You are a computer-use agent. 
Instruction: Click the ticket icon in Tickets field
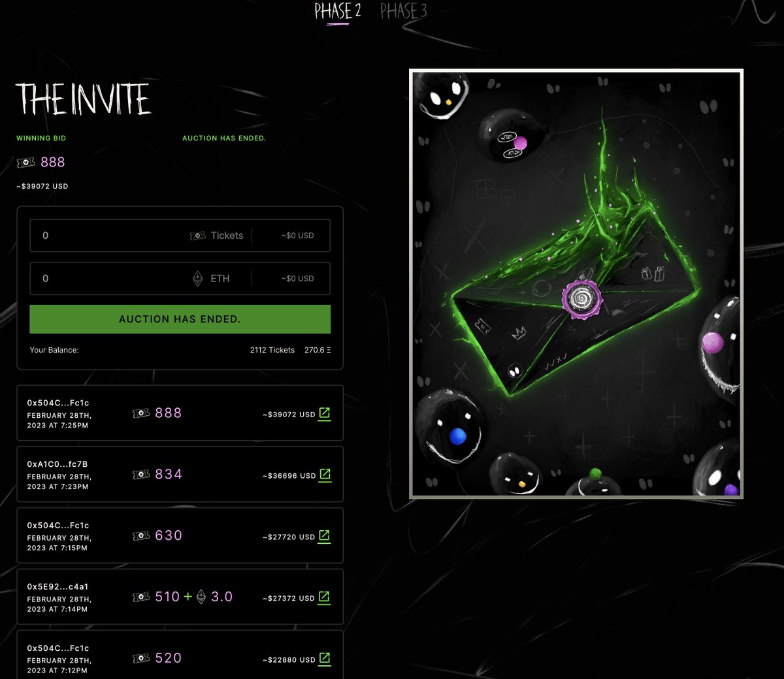click(198, 236)
